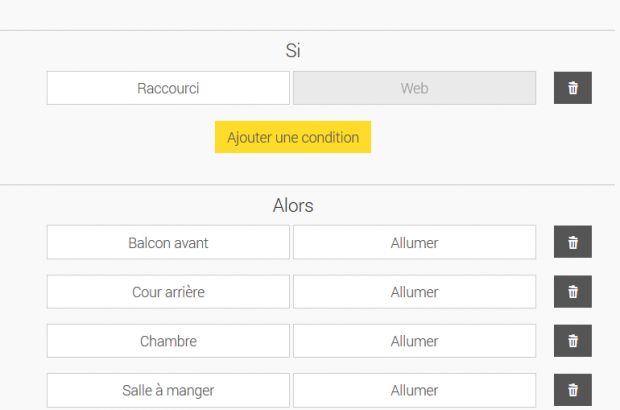Click the divider line above Alors
This screenshot has width=620, height=410.
(x=310, y=185)
